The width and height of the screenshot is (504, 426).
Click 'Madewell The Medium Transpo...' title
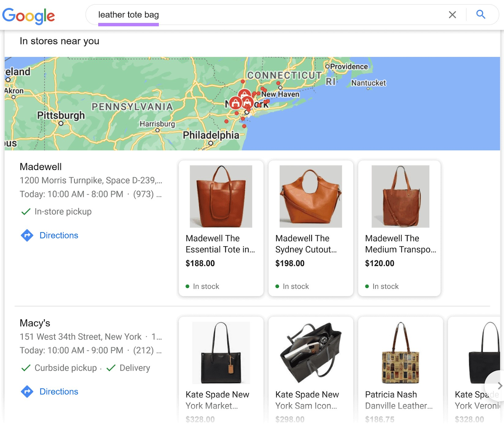click(x=401, y=244)
